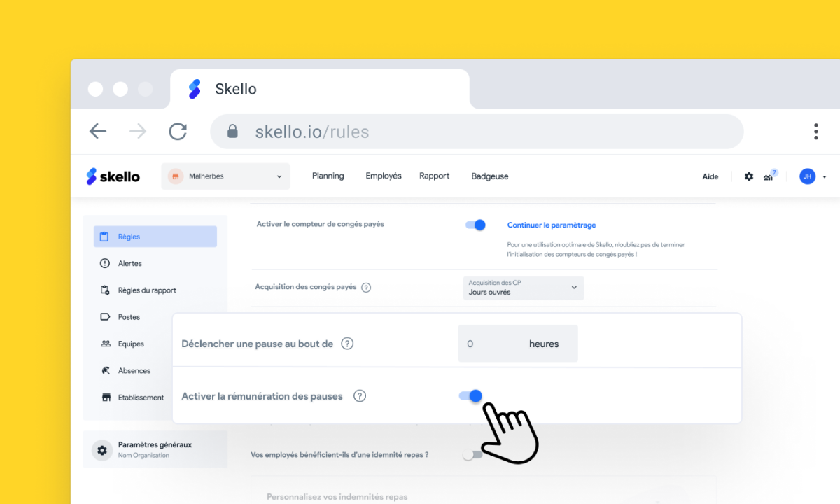Click the Alertes warning icon in sidebar

(x=105, y=263)
